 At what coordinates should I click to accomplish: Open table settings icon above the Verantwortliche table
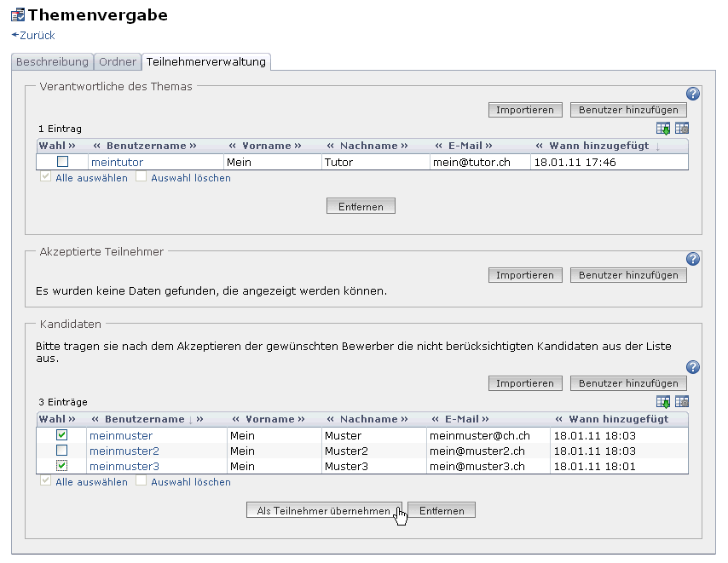pyautogui.click(x=682, y=129)
